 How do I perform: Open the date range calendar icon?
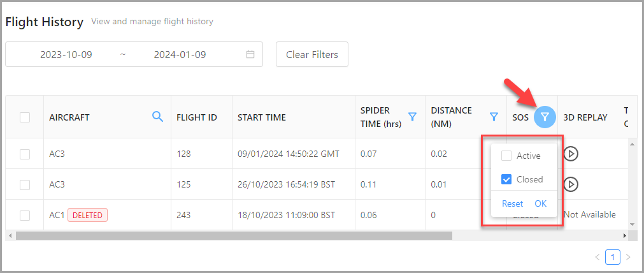(250, 54)
